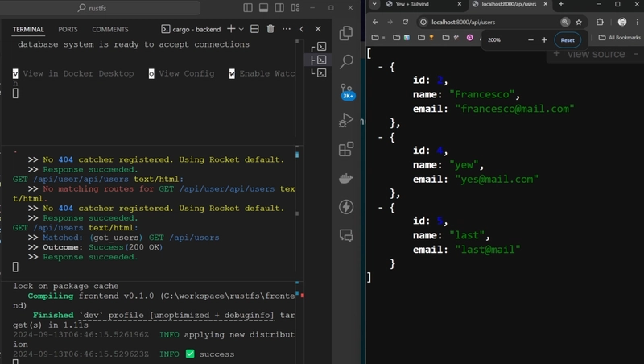Image resolution: width=644 pixels, height=364 pixels.
Task: Click the "yes@mail.com" email value
Action: click(x=497, y=180)
